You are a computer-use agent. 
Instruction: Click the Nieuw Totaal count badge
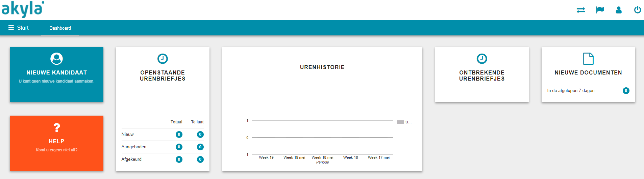[x=179, y=135]
